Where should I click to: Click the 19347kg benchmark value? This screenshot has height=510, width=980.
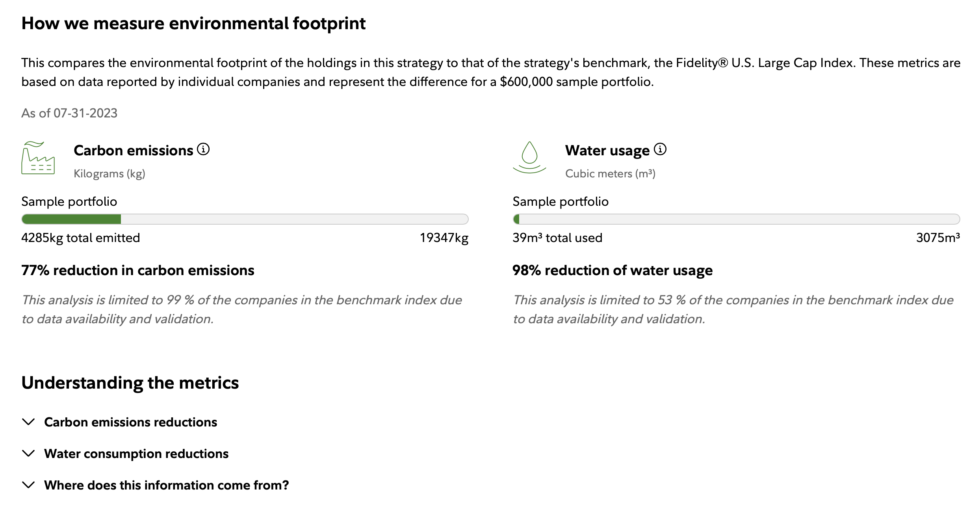(x=444, y=238)
